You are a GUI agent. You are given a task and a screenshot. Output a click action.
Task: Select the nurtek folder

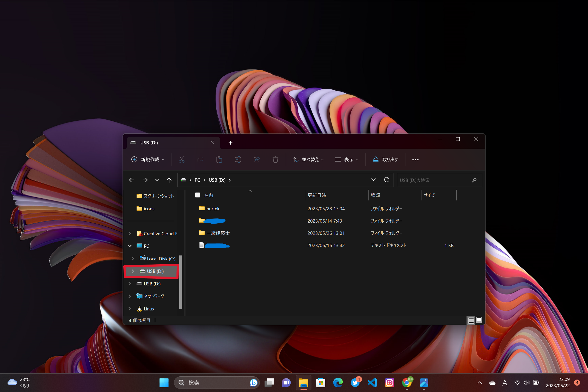pos(213,209)
